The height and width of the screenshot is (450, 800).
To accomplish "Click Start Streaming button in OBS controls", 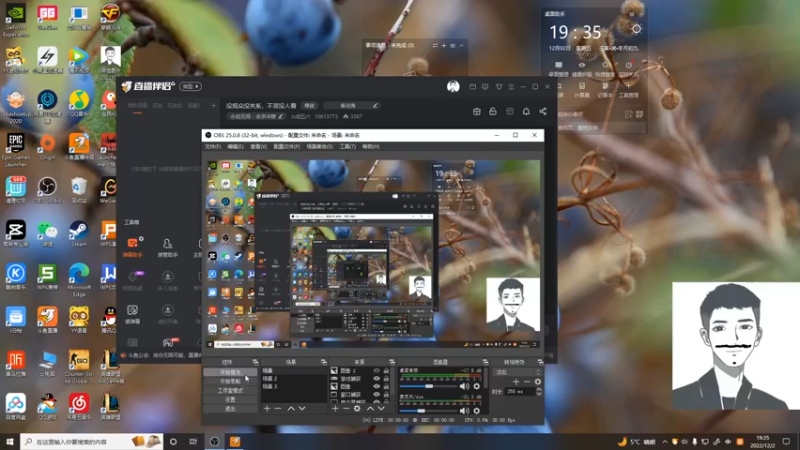I will (230, 372).
